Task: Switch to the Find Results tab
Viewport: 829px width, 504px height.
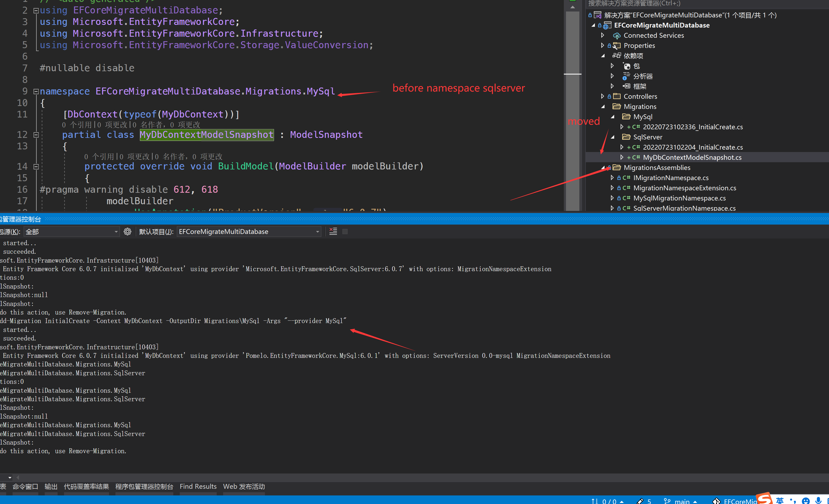Action: coord(198,487)
